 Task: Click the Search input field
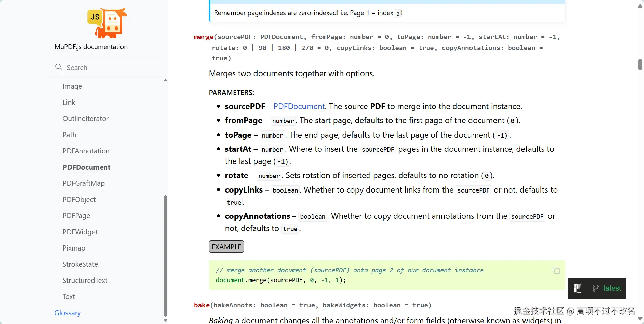[105, 67]
